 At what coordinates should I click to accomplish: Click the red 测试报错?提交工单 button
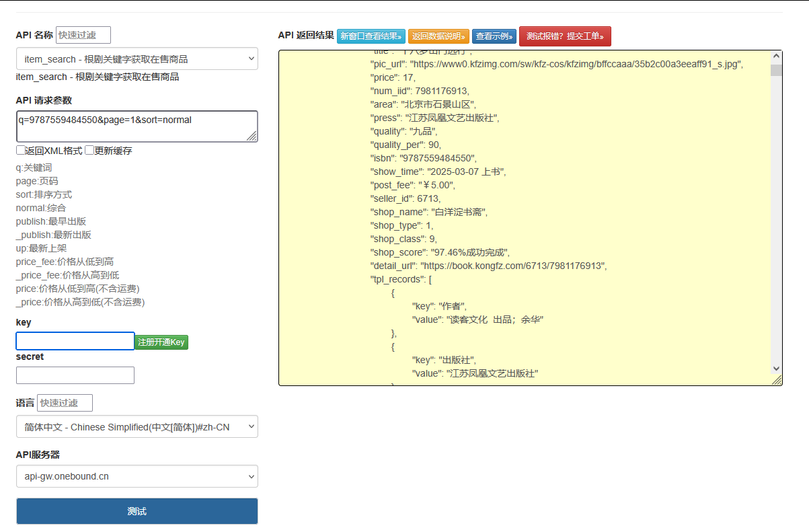point(565,36)
